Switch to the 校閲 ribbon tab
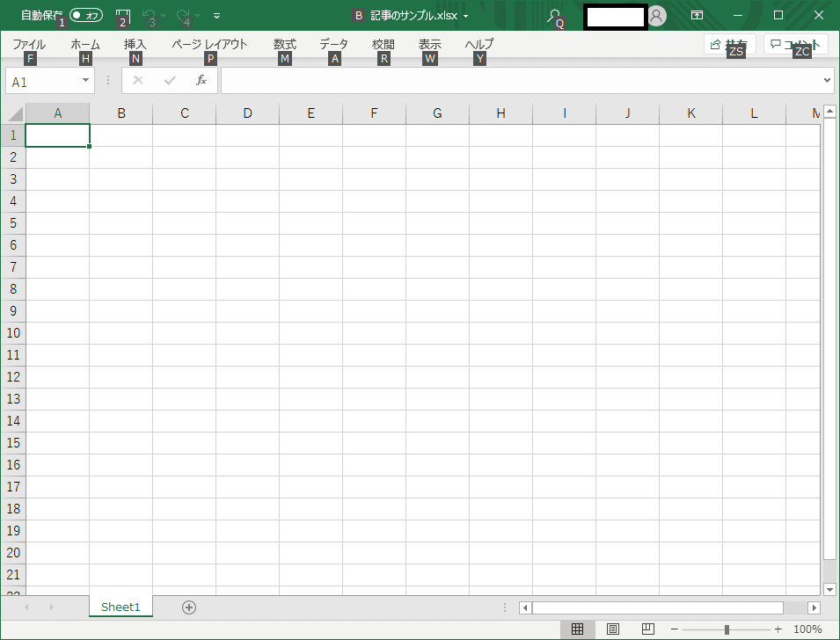 coord(383,45)
